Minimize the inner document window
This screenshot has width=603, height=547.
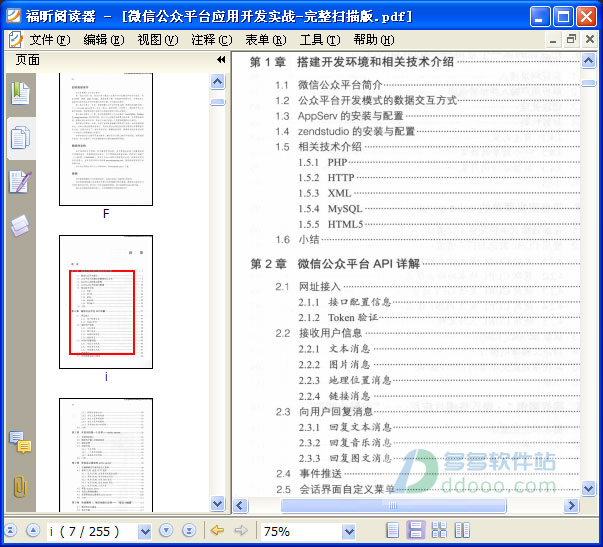(x=553, y=40)
